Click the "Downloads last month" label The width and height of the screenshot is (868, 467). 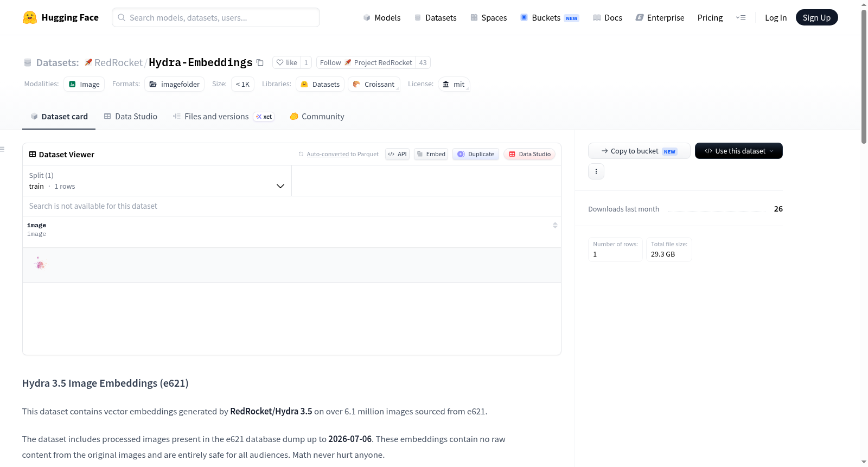click(624, 209)
